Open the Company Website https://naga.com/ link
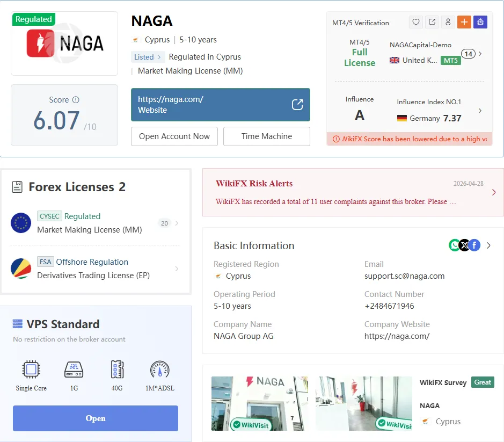The image size is (504, 442). tap(397, 336)
